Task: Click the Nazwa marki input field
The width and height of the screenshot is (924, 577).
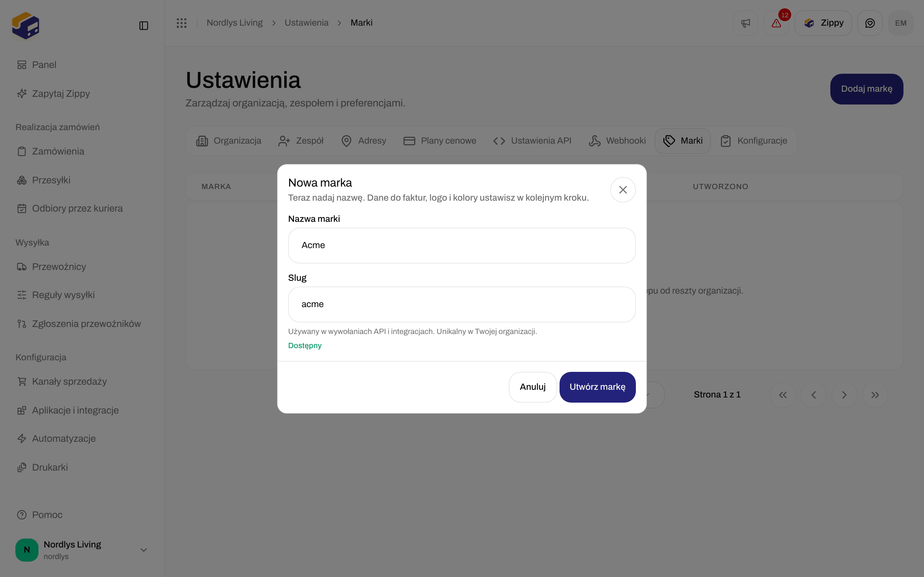Action: (x=462, y=245)
